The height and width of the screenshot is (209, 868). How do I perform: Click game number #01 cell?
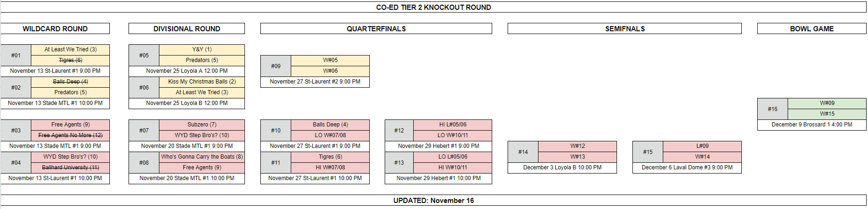tap(16, 55)
